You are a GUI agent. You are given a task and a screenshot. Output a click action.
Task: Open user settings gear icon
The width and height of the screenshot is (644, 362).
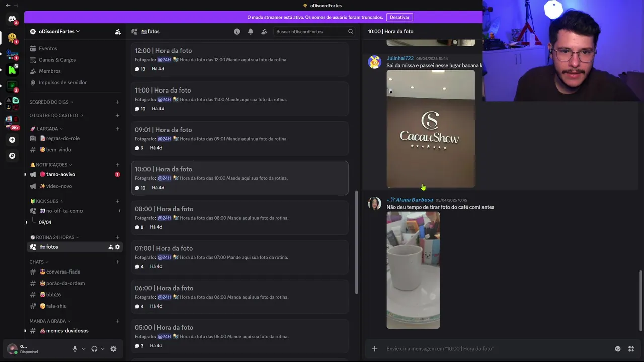pos(113,349)
